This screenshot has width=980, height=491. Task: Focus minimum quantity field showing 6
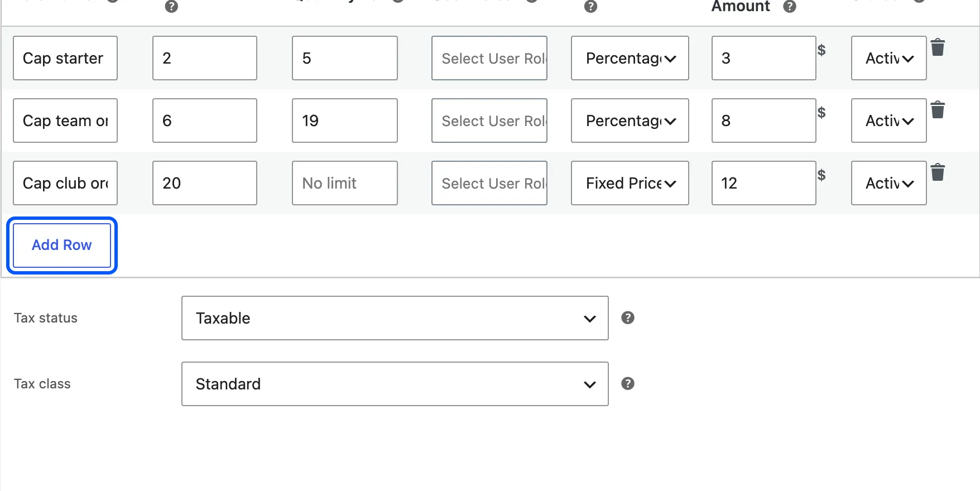(205, 121)
